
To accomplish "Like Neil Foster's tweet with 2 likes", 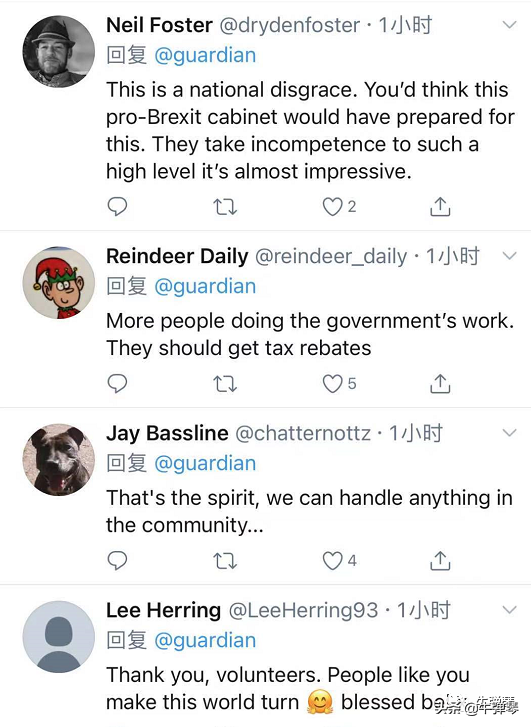I will [x=332, y=207].
